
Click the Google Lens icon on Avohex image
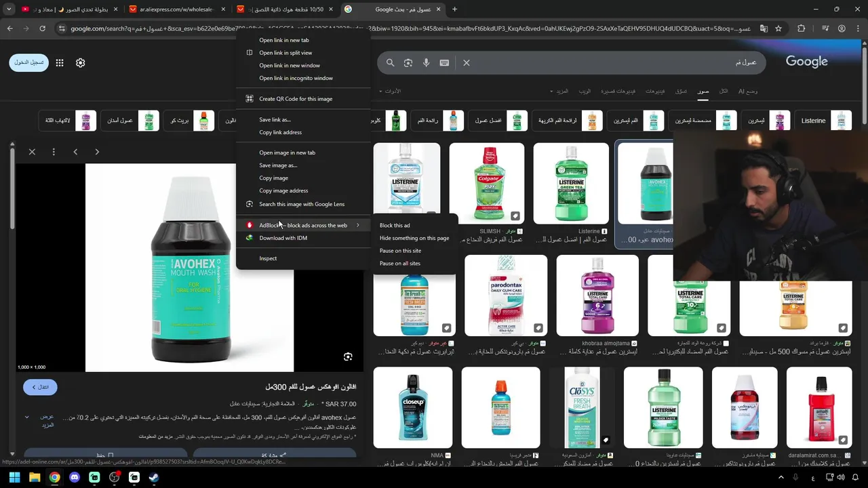coord(348,357)
